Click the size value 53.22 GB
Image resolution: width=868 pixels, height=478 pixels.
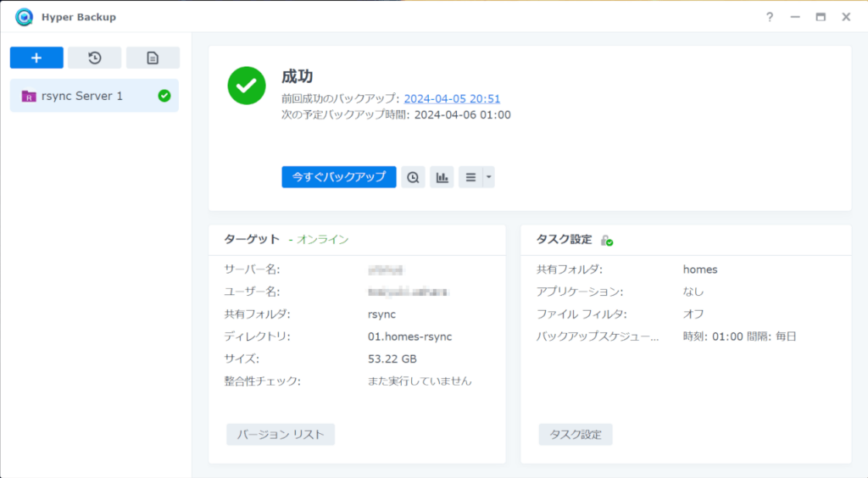click(x=392, y=358)
